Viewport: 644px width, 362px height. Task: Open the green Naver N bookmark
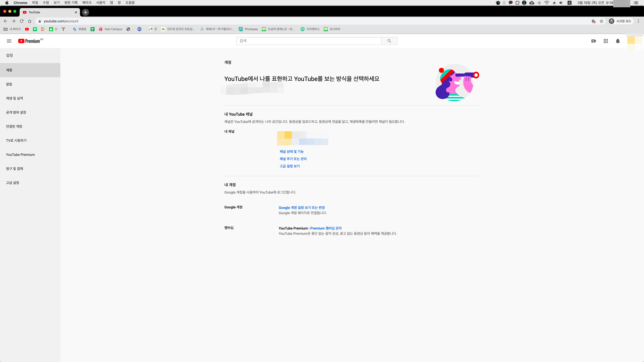click(35, 29)
